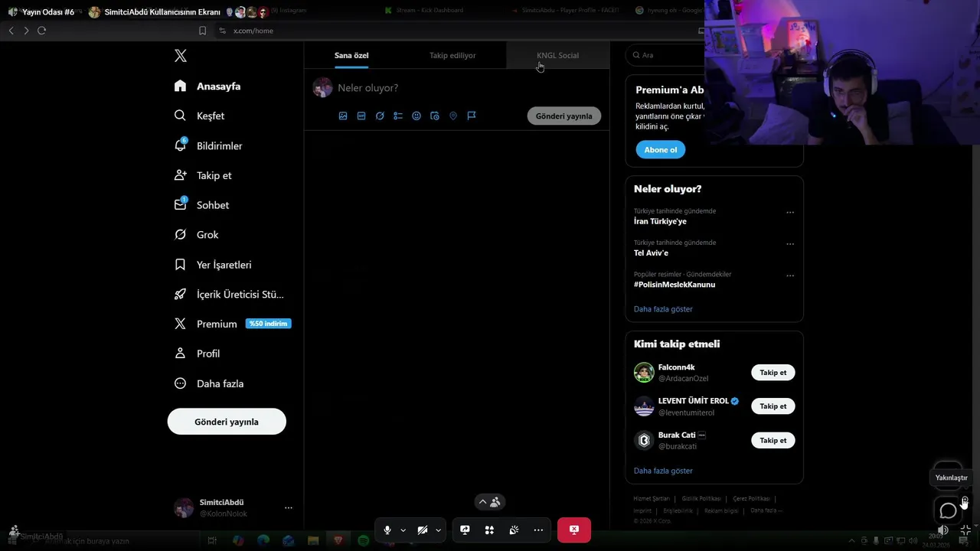Go forward in browser

(x=26, y=31)
